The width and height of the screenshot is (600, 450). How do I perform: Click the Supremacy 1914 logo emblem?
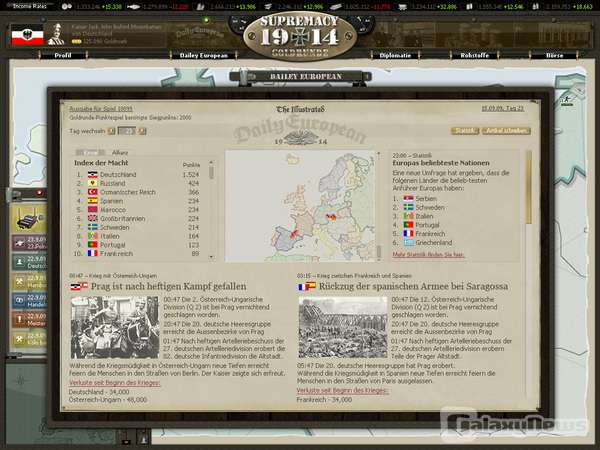[x=300, y=36]
